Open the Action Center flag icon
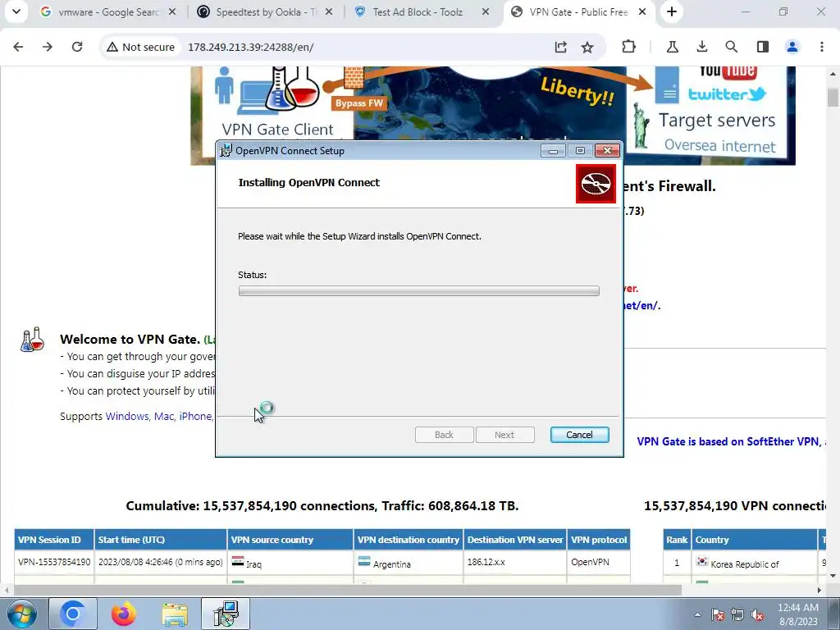Viewport: 840px width, 630px height. tap(718, 614)
